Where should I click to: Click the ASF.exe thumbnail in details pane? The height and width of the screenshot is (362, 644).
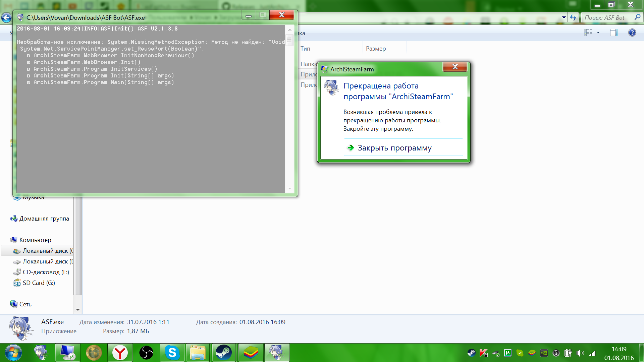tap(21, 328)
